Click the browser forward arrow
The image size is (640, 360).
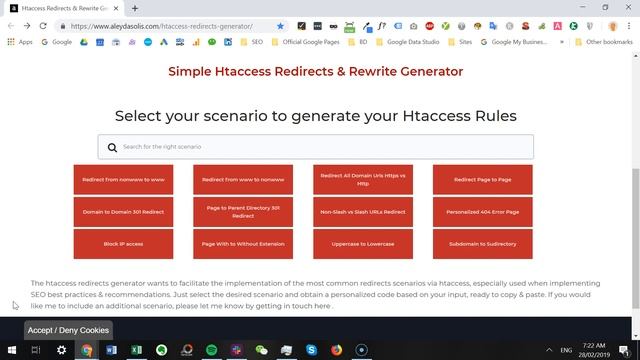27,26
